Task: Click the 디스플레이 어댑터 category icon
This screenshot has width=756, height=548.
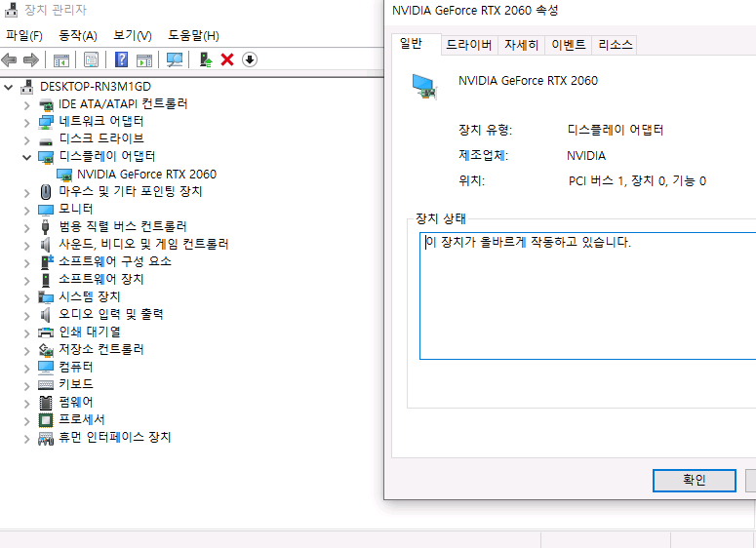Action: 45,157
